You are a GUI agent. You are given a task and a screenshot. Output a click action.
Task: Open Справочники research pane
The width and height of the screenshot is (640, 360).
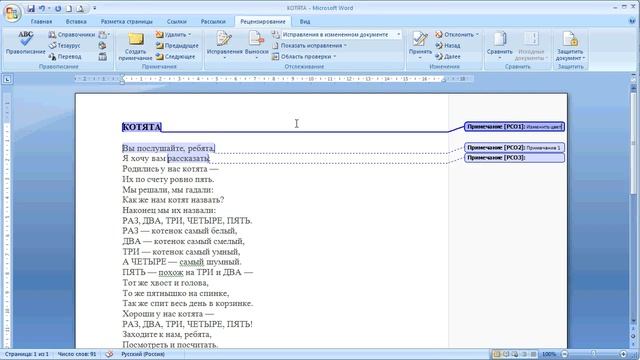72,35
